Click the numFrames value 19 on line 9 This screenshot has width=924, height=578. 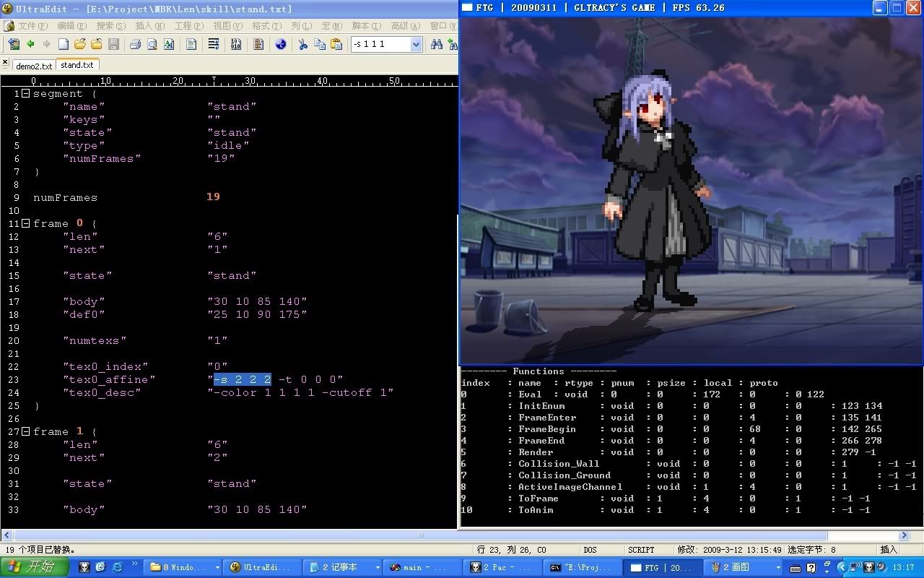click(x=213, y=197)
